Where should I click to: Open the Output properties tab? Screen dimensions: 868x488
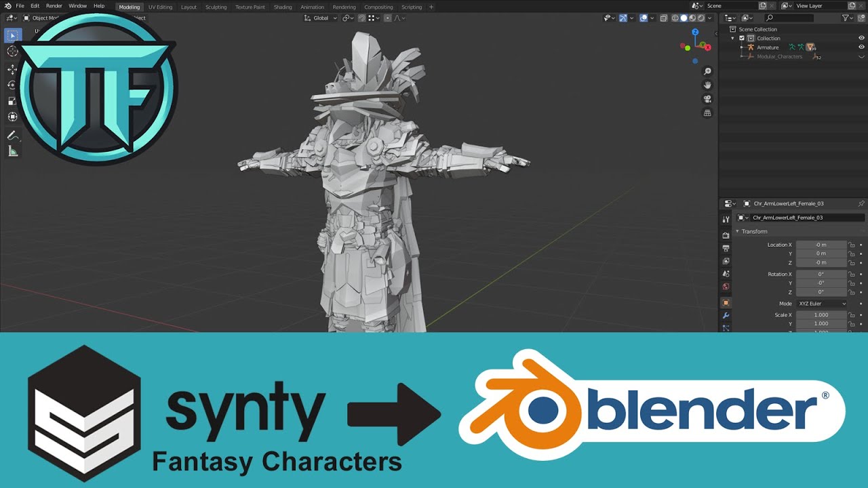[726, 248]
